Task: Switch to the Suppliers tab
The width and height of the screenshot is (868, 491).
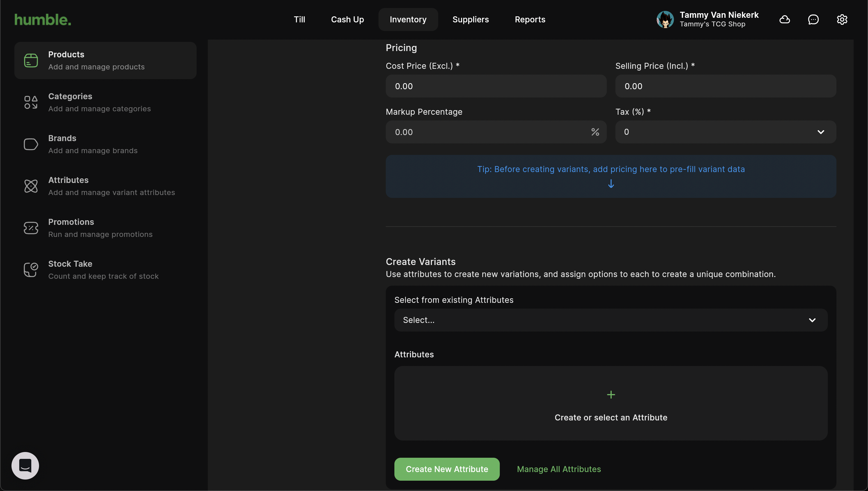Action: coord(470,20)
